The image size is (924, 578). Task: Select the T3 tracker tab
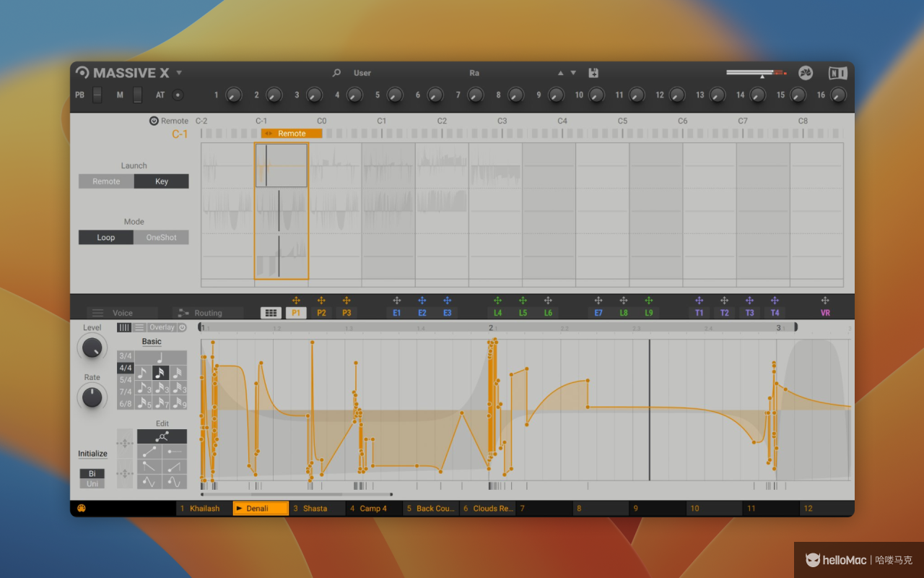(x=749, y=313)
